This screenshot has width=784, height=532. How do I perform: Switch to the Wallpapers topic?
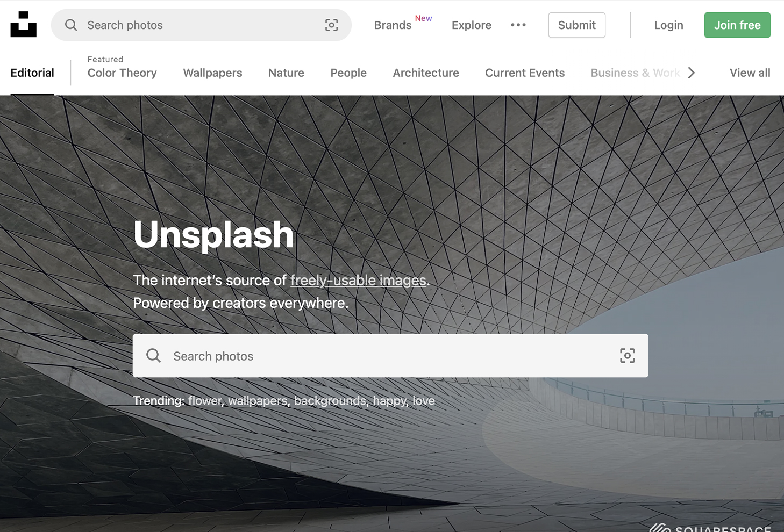[x=213, y=73]
